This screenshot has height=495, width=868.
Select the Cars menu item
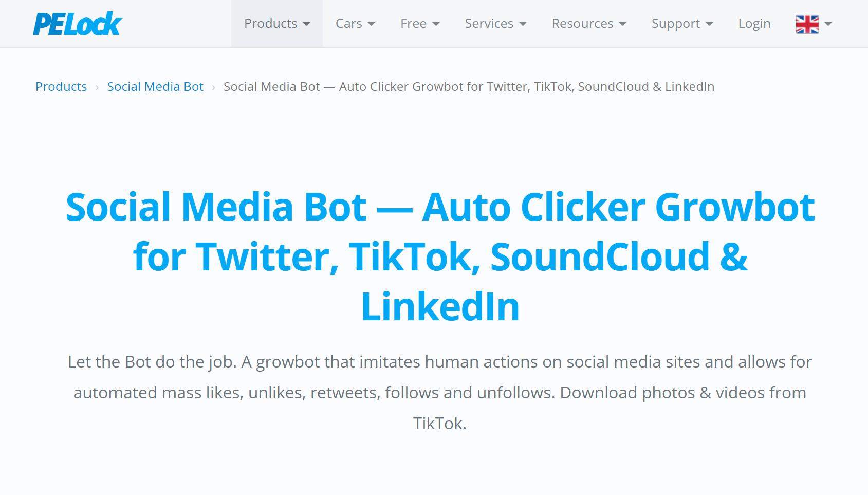click(349, 23)
